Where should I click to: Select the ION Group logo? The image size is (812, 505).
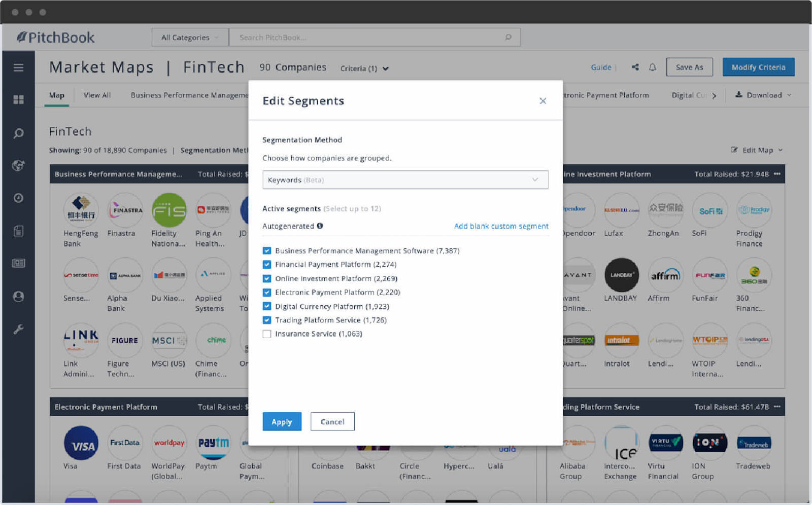[x=709, y=443]
